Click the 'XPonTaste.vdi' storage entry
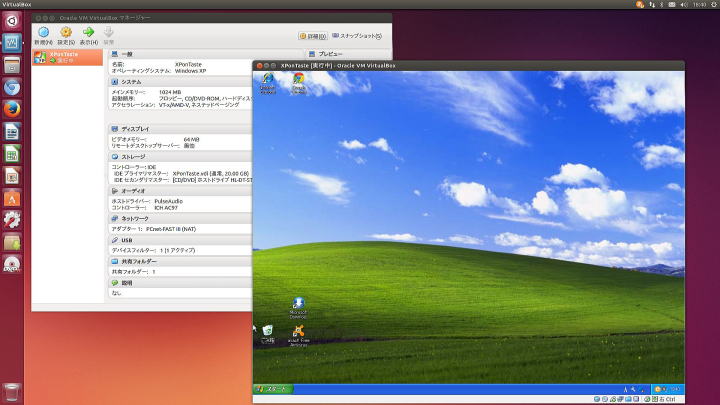This screenshot has width=720, height=405. coord(211,174)
